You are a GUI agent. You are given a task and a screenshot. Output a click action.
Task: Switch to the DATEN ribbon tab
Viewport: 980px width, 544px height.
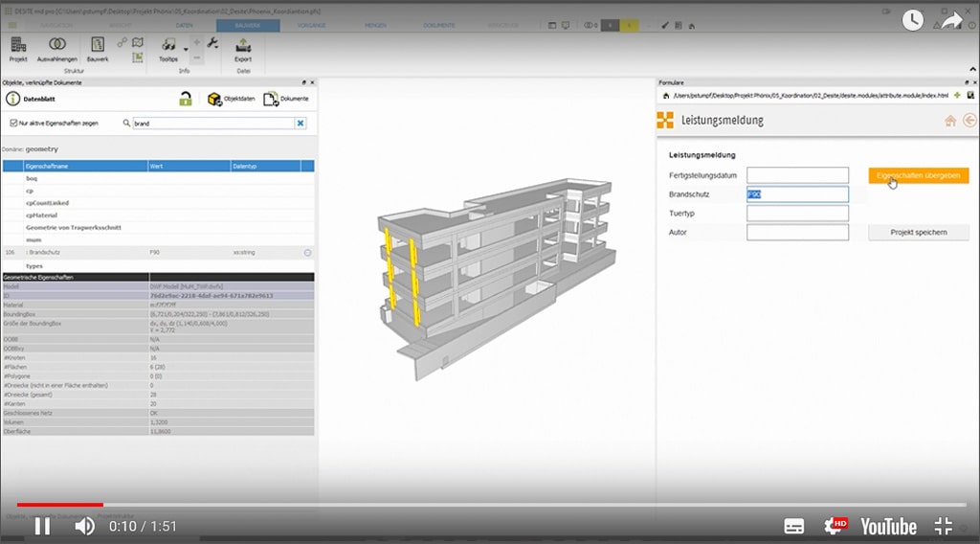tap(184, 26)
